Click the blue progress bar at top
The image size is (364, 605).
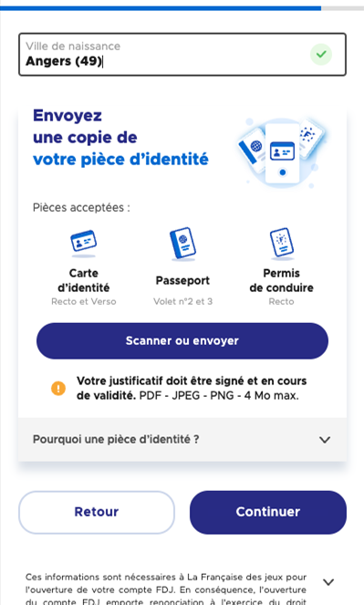161,8
